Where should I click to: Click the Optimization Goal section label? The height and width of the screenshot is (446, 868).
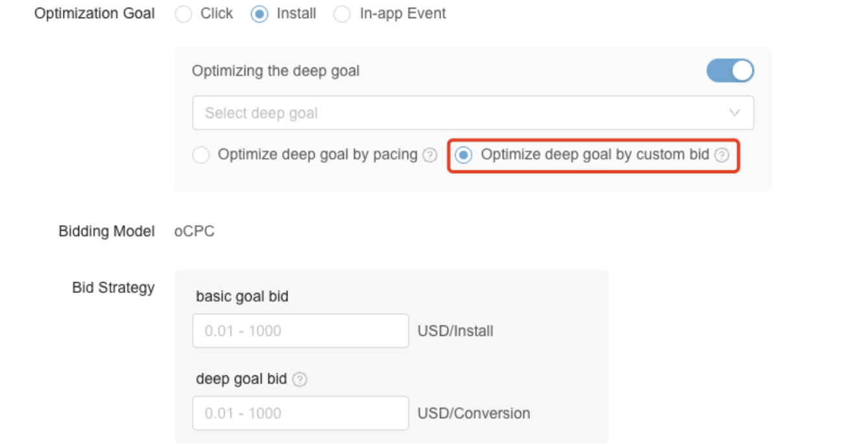point(94,14)
